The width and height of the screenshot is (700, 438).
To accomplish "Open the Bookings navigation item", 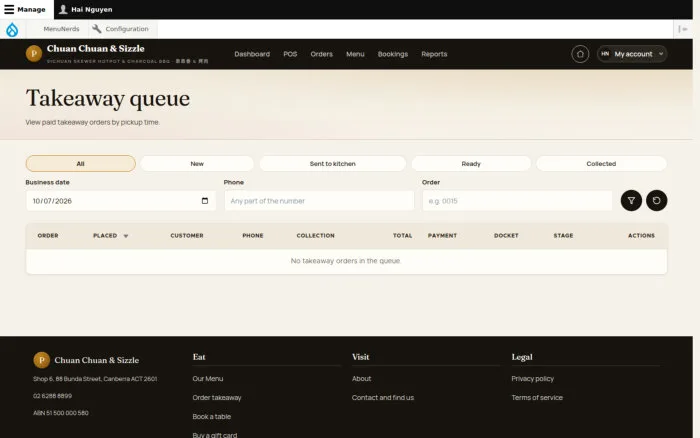I will (393, 54).
